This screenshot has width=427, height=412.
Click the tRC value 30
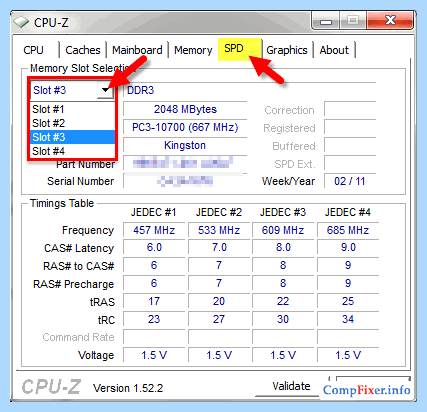click(x=283, y=319)
